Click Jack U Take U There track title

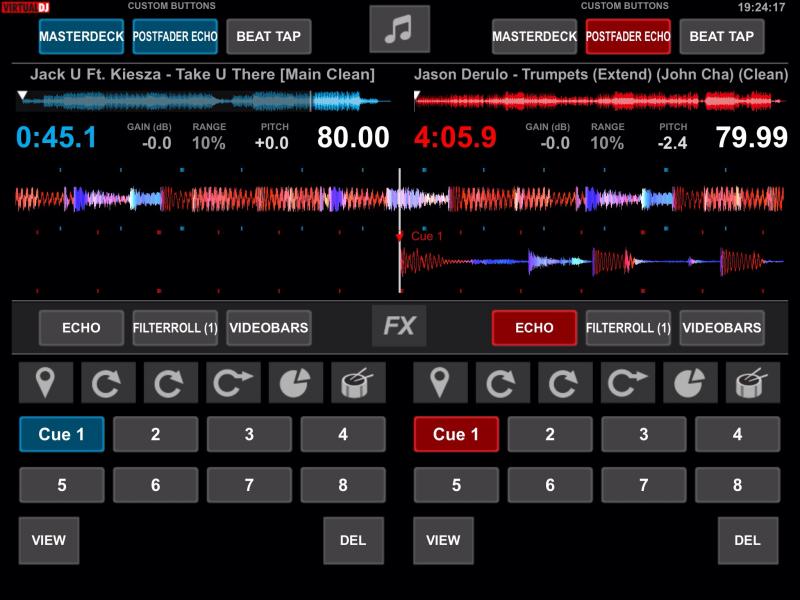coord(203,74)
